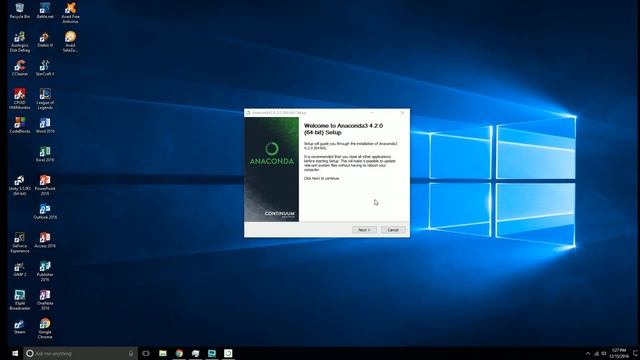
Task: Close the Anaconda3 Setup window
Action: [402, 113]
